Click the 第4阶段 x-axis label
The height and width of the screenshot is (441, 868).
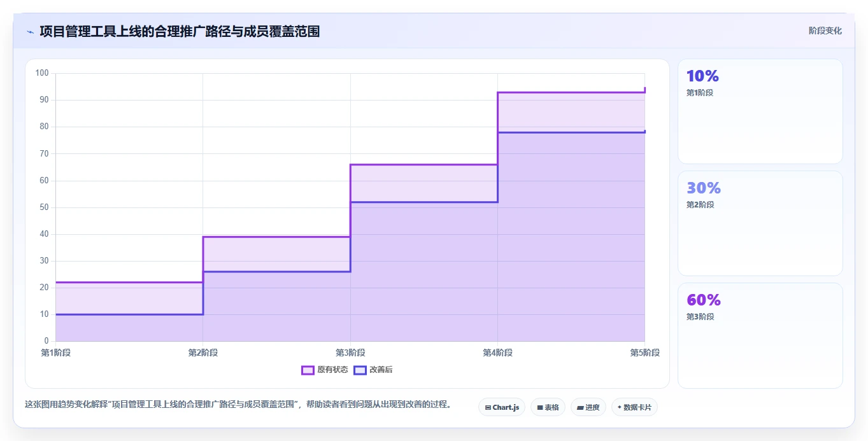(497, 353)
